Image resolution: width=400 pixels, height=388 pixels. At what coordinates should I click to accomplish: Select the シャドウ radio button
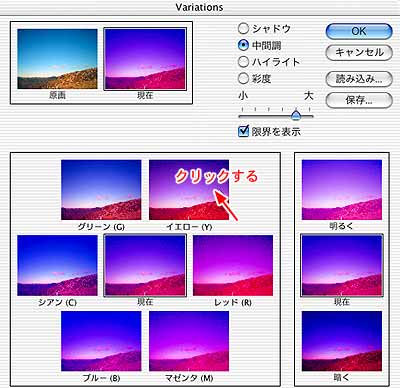click(x=243, y=29)
